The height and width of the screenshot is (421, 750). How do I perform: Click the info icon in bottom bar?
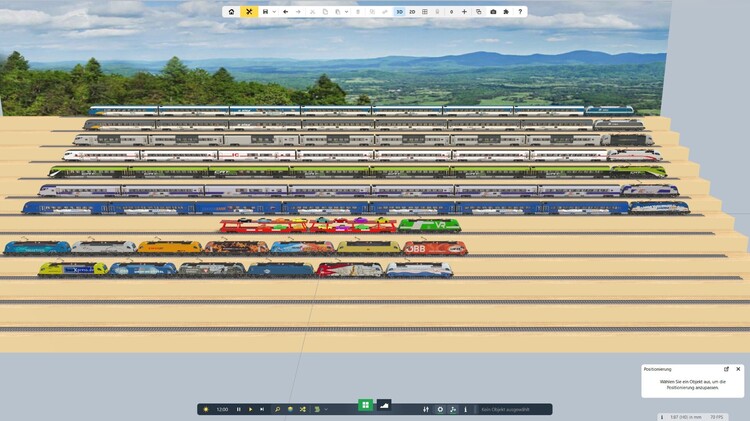(x=466, y=410)
